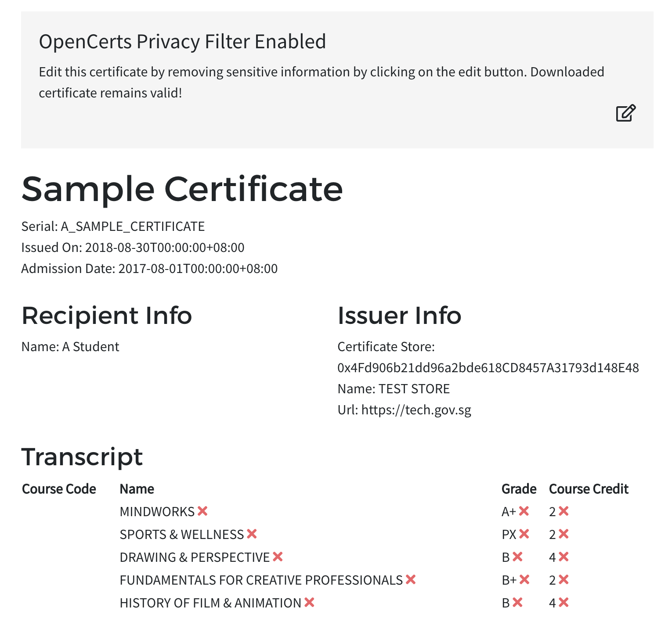Open the https://tech.gov.sg issuer link
This screenshot has width=672, height=618.
click(x=416, y=410)
